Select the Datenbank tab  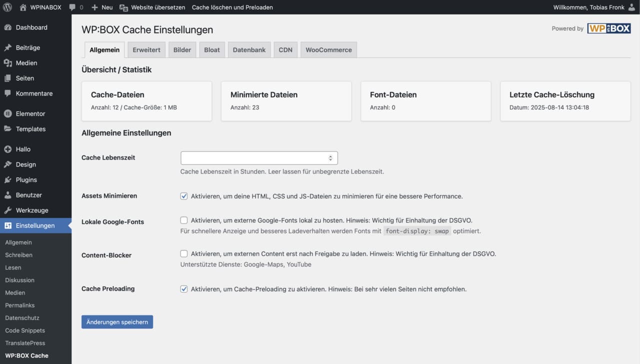[x=249, y=50]
